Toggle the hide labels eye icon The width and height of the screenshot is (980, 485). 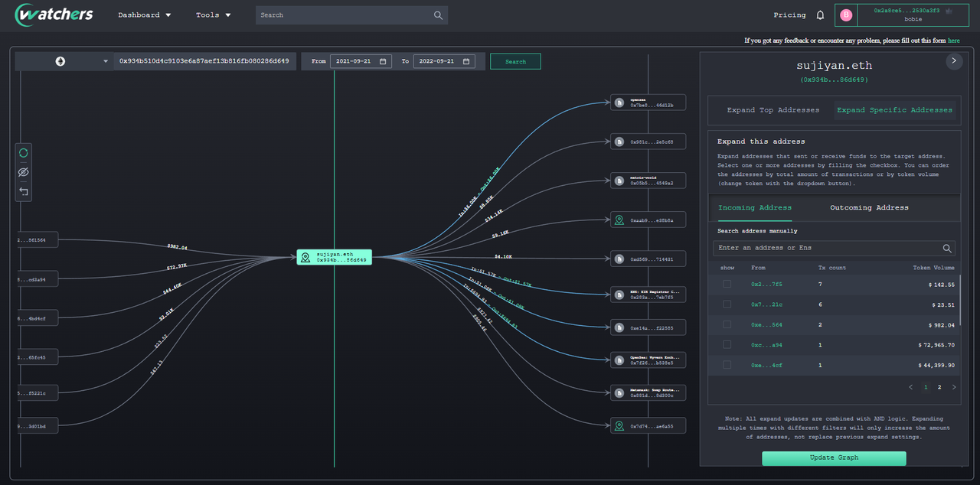coord(23,172)
